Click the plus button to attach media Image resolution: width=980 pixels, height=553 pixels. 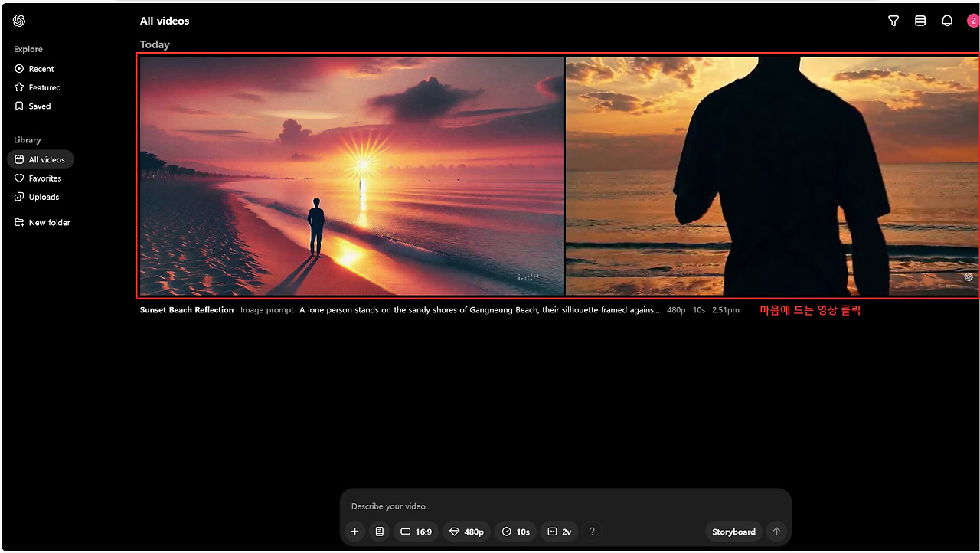point(354,532)
